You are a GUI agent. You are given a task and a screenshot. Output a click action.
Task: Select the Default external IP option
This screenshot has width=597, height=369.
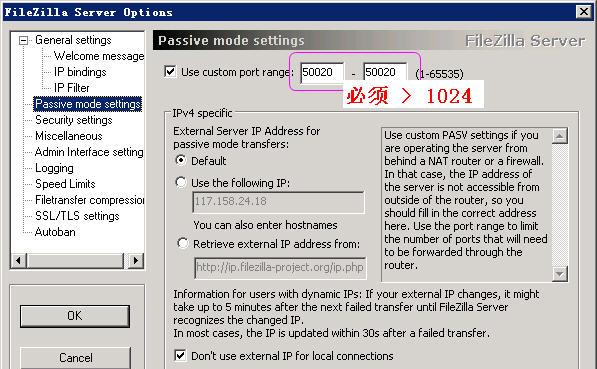coord(181,160)
